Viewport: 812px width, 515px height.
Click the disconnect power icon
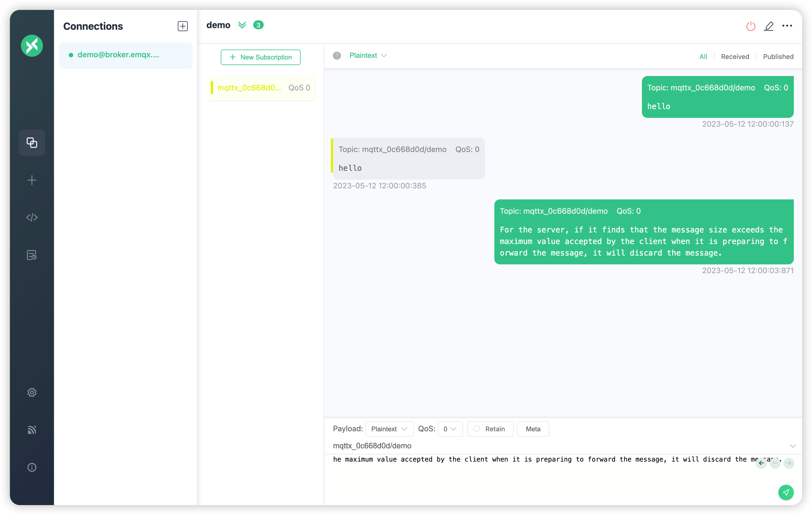751,26
